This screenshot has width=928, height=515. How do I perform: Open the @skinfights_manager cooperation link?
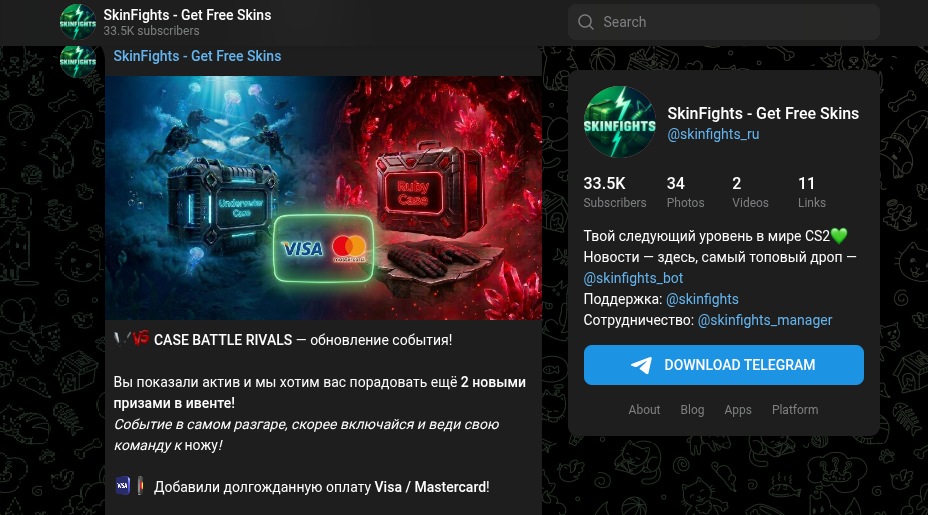(765, 320)
